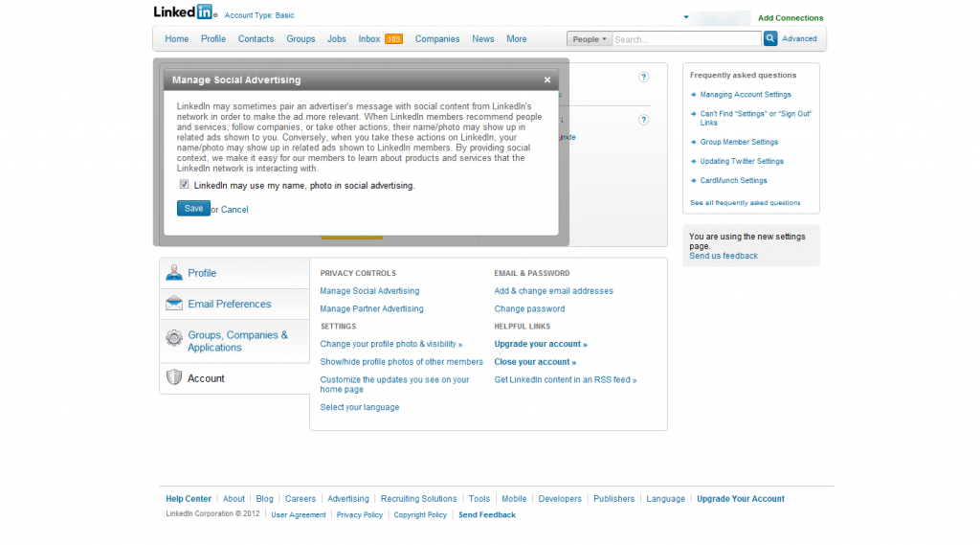Image resolution: width=980 pixels, height=545 pixels.
Task: Click the Inbox 103 unread badge
Action: [393, 39]
